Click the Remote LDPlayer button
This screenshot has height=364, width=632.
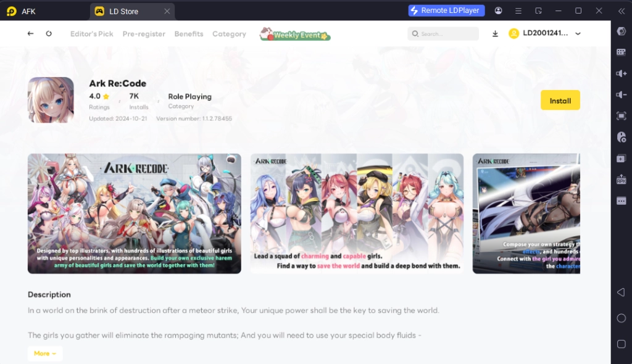click(x=446, y=10)
